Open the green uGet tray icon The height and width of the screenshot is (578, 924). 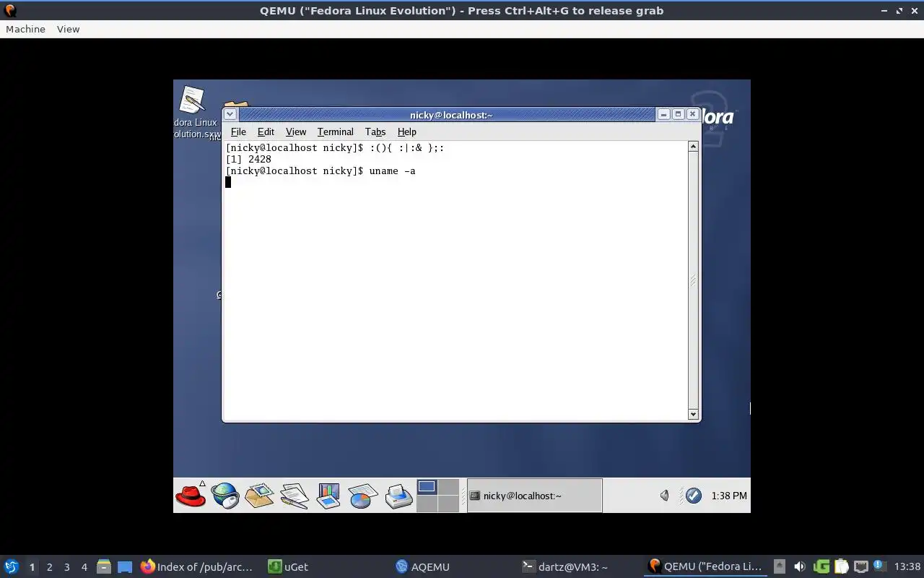(x=821, y=566)
